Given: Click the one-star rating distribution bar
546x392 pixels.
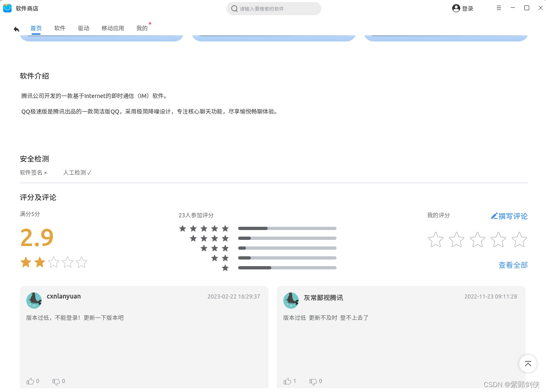Looking at the screenshot, I should (x=287, y=268).
